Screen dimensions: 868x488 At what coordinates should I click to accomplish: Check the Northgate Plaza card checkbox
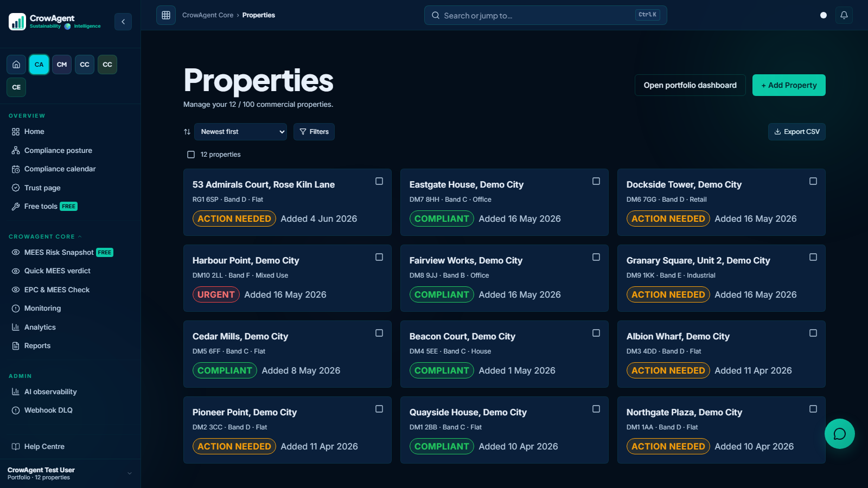pos(813,409)
